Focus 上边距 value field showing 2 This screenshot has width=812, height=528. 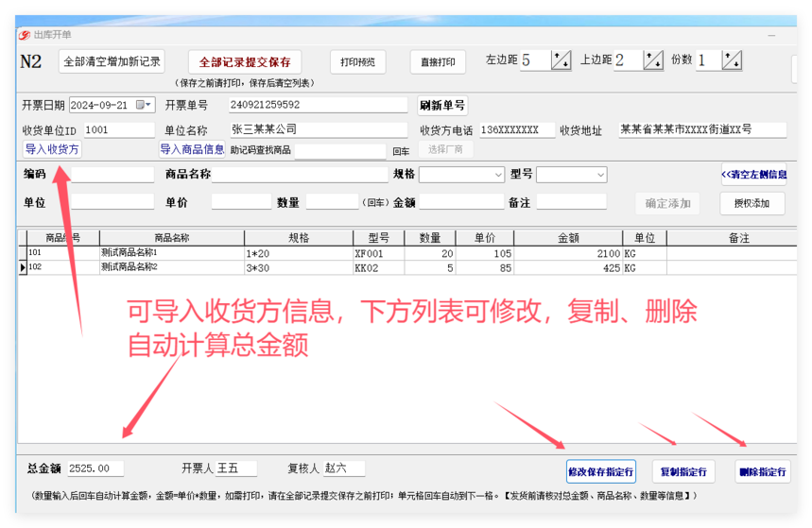(x=628, y=60)
